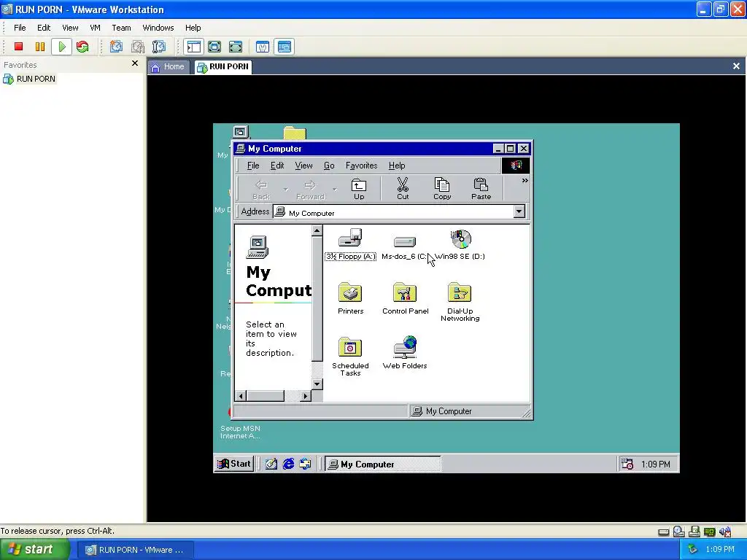747x560 pixels.
Task: Click the summary view wrench window icon
Action: point(263,47)
